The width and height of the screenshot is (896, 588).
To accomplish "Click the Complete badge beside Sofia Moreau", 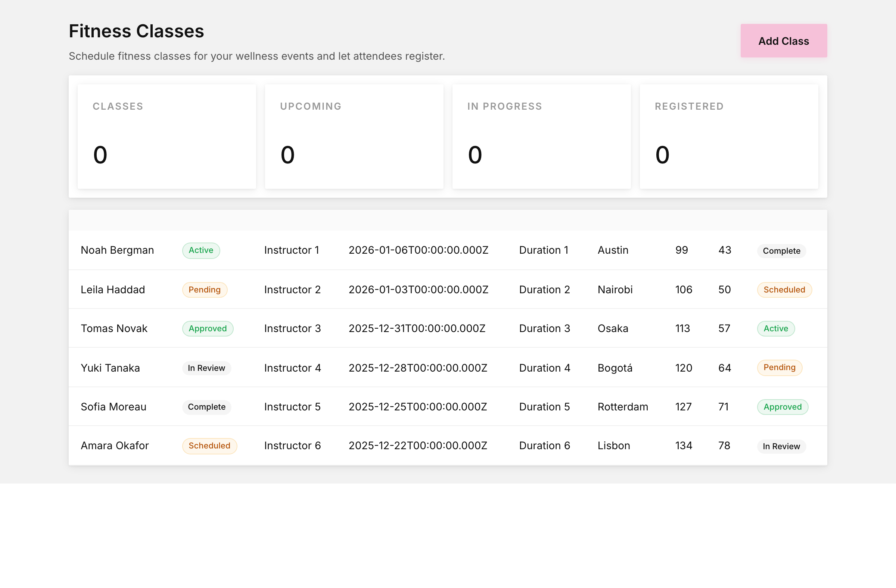I will 207,407.
